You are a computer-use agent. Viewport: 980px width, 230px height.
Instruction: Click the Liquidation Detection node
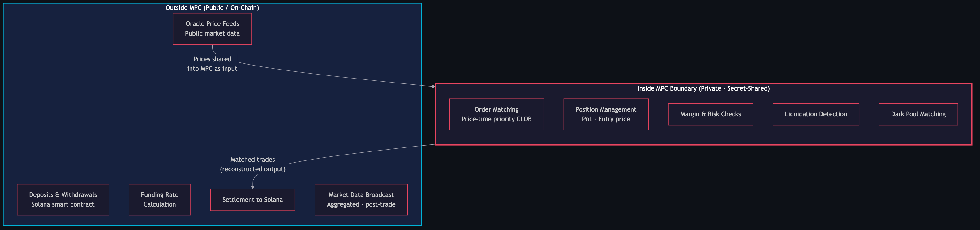(x=816, y=114)
